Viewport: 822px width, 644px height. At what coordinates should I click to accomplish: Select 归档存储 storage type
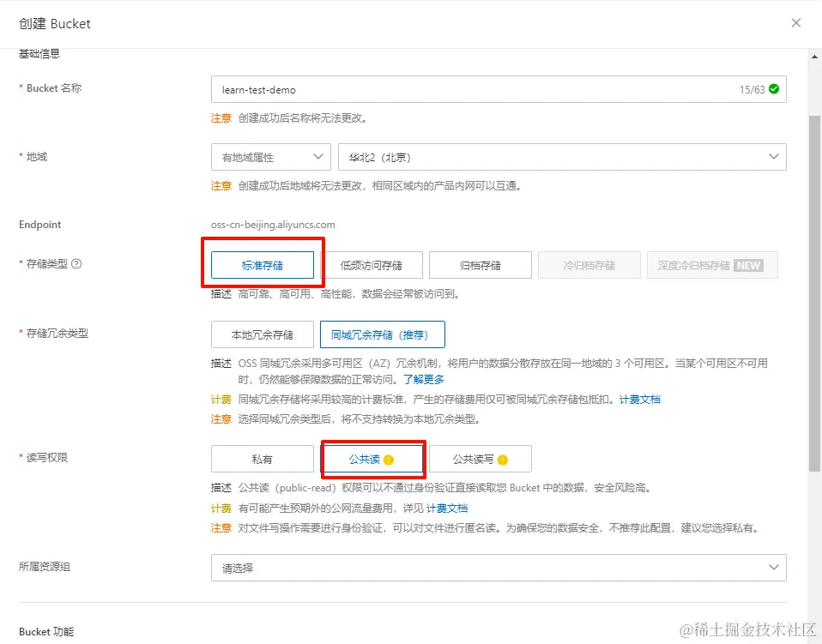point(481,265)
